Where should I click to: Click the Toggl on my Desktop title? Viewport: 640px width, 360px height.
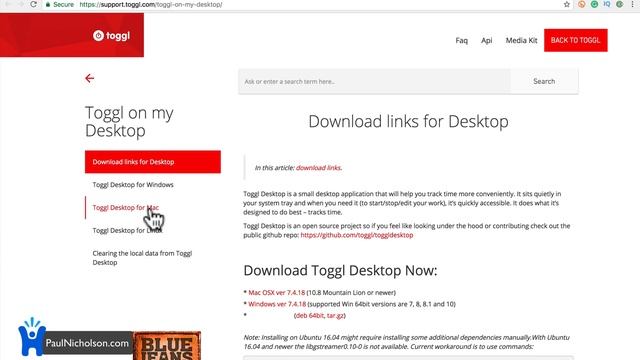(x=129, y=122)
